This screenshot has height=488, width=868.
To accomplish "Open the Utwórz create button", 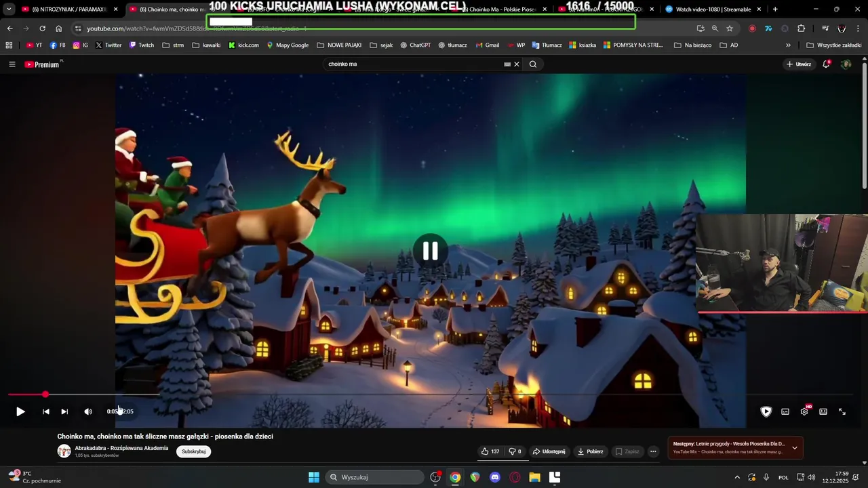I will [x=800, y=64].
